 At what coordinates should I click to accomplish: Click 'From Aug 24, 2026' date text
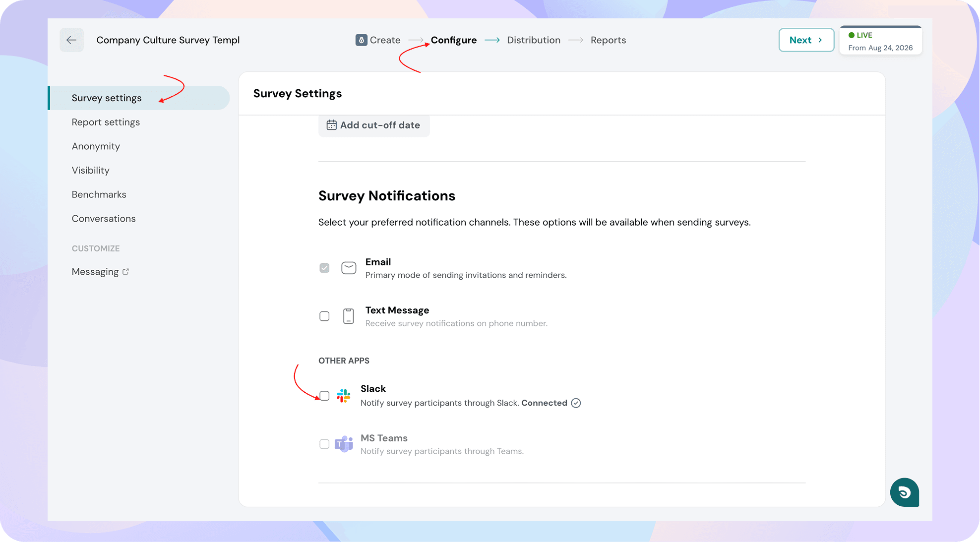click(880, 48)
